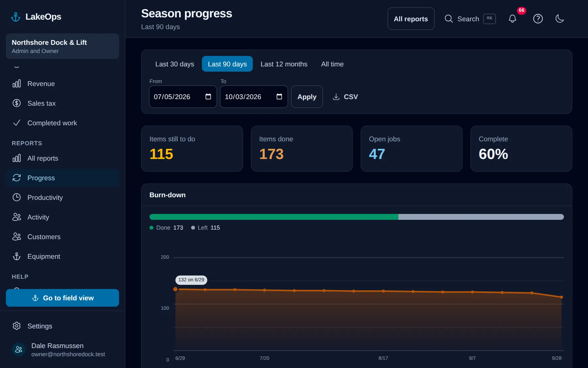The width and height of the screenshot is (588, 368).
Task: Select the Last 90 days tab
Action: (227, 64)
